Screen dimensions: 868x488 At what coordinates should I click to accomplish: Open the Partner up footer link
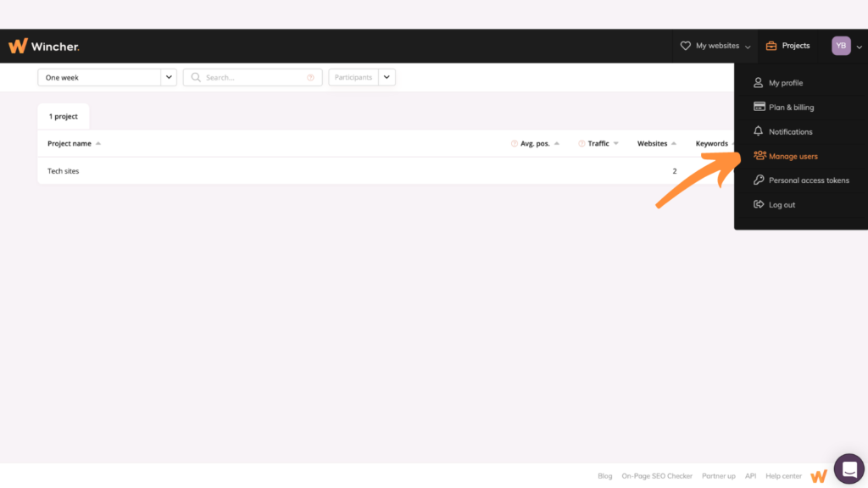pos(719,476)
